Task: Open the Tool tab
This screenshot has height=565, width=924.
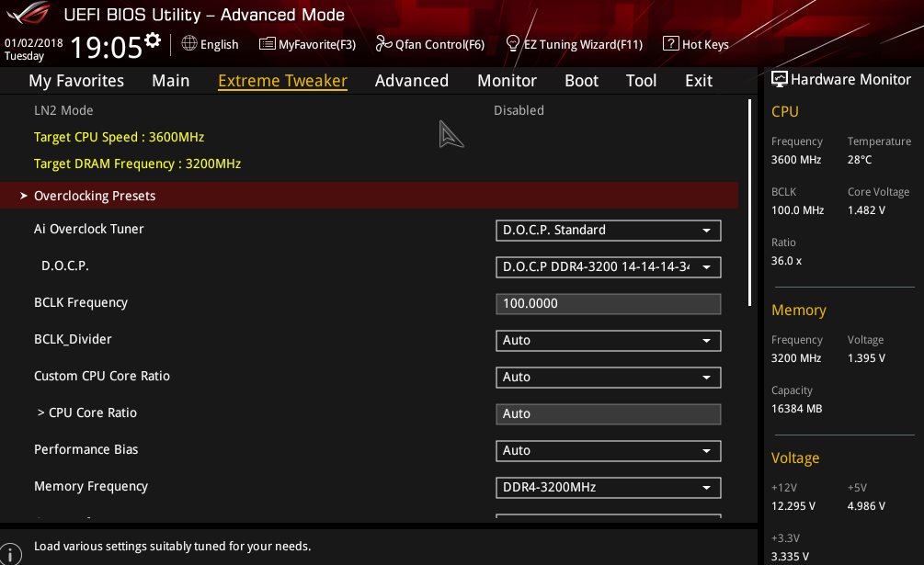Action: click(641, 81)
